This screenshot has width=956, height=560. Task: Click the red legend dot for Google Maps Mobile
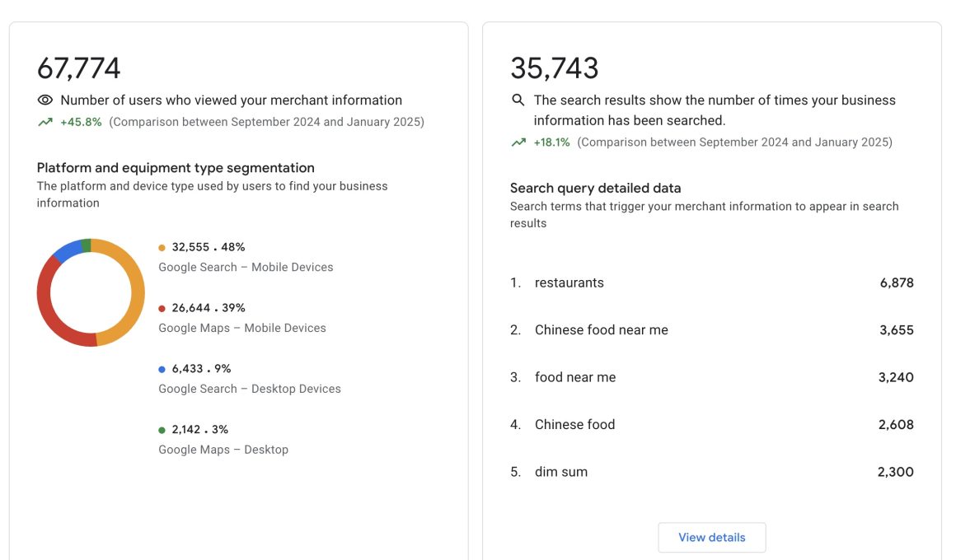[x=161, y=307]
